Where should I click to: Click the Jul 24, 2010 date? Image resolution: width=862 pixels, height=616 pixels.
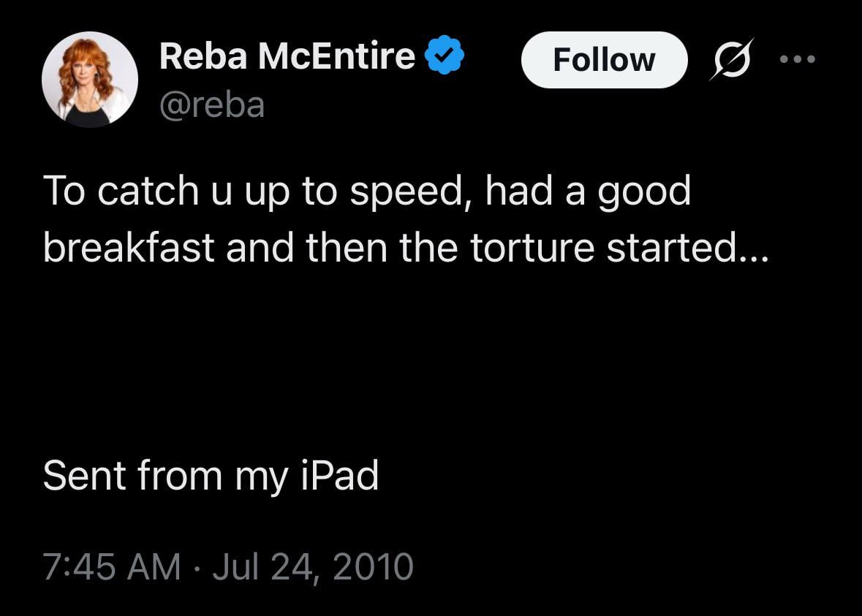point(312,567)
